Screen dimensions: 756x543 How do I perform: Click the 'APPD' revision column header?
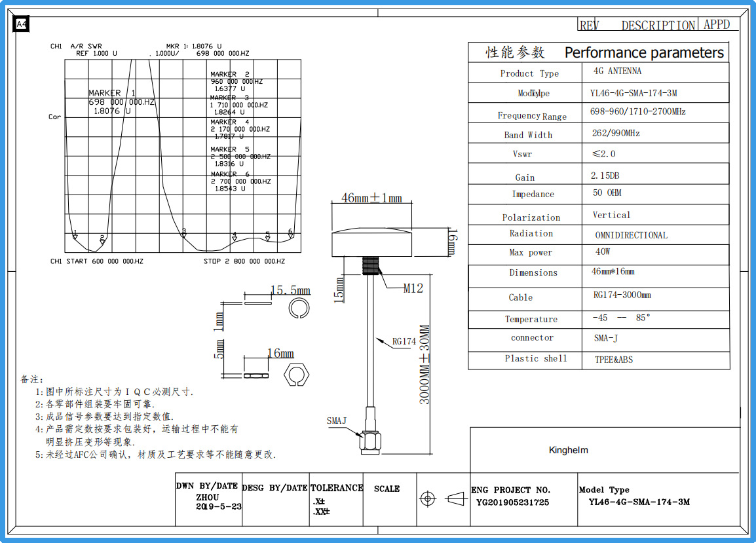click(717, 24)
